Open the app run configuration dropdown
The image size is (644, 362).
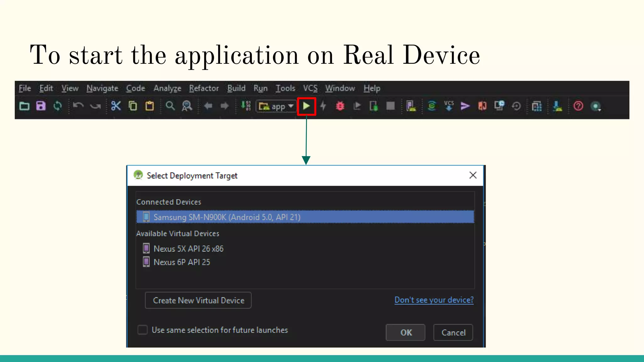[276, 106]
